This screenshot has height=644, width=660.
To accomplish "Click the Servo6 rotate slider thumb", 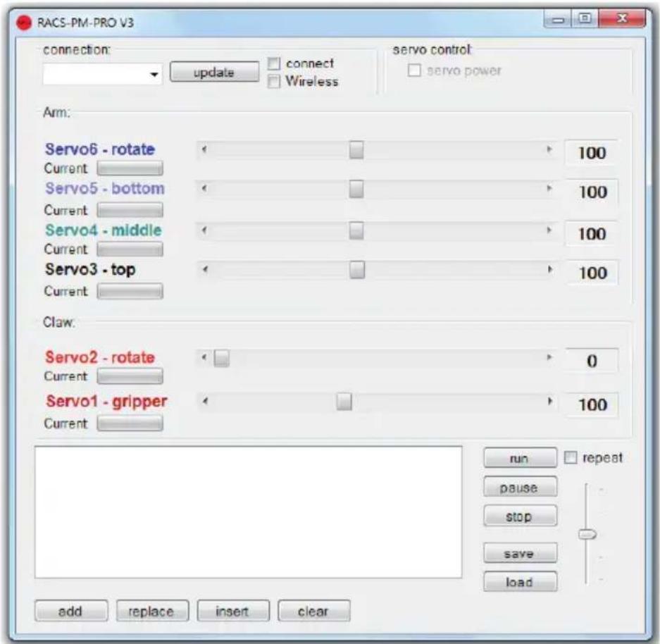I will pyautogui.click(x=356, y=150).
